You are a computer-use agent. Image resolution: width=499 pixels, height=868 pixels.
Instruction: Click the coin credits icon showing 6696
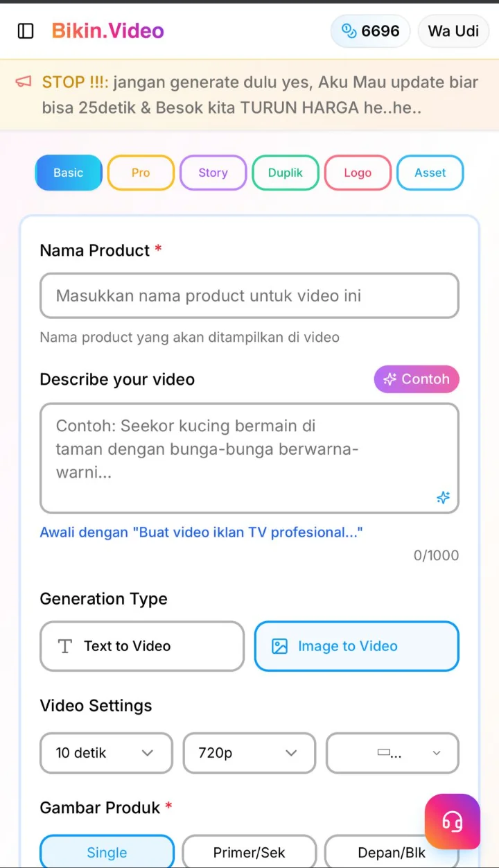click(349, 31)
